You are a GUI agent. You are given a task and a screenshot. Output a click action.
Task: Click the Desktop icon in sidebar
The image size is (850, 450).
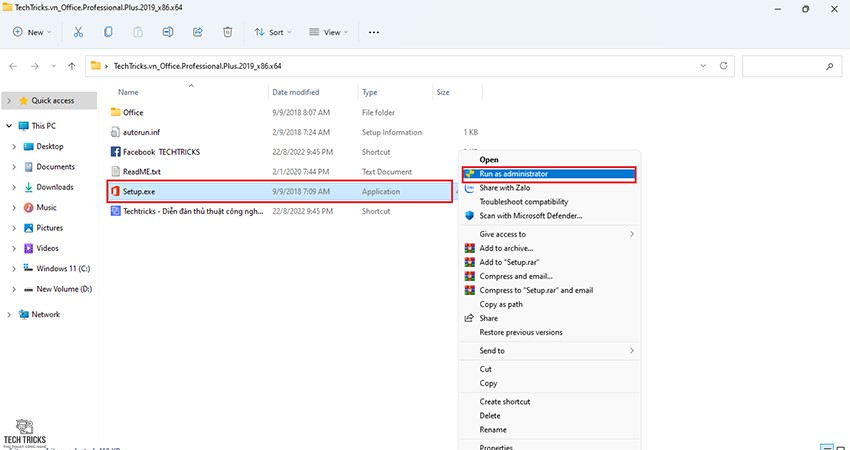click(x=28, y=146)
